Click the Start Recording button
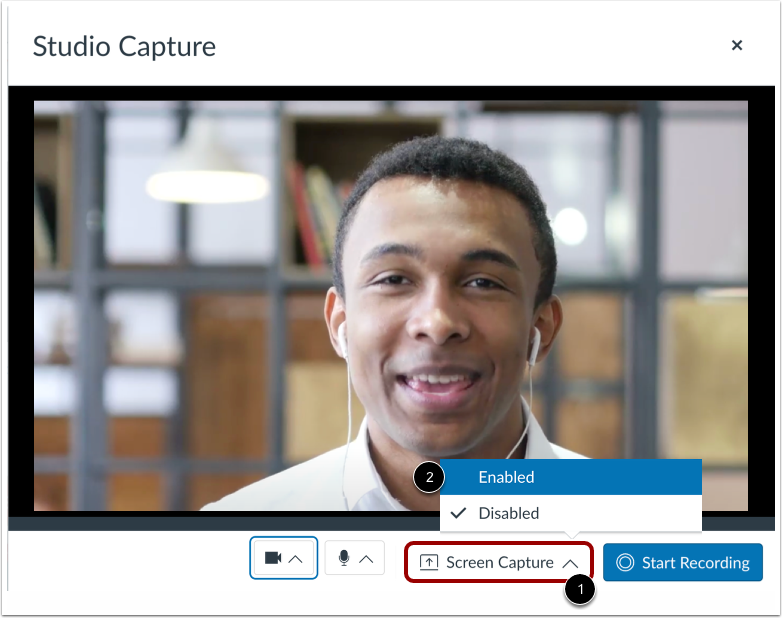The width and height of the screenshot is (782, 618). point(683,563)
